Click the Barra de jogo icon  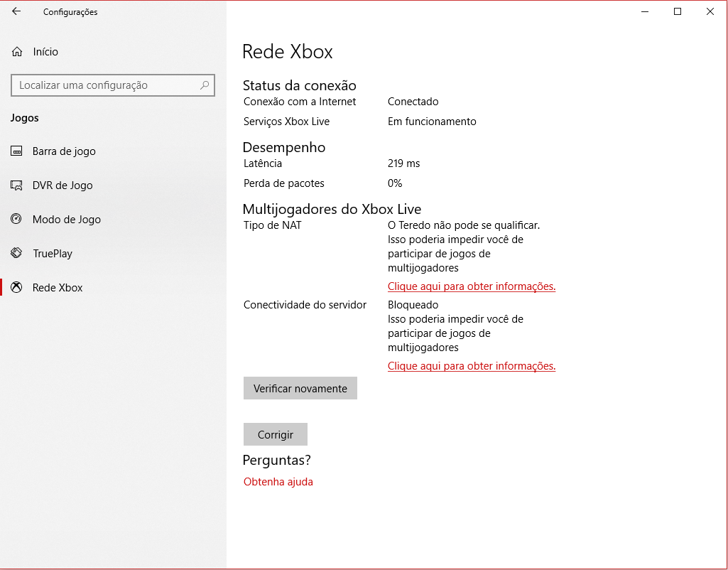(x=16, y=151)
